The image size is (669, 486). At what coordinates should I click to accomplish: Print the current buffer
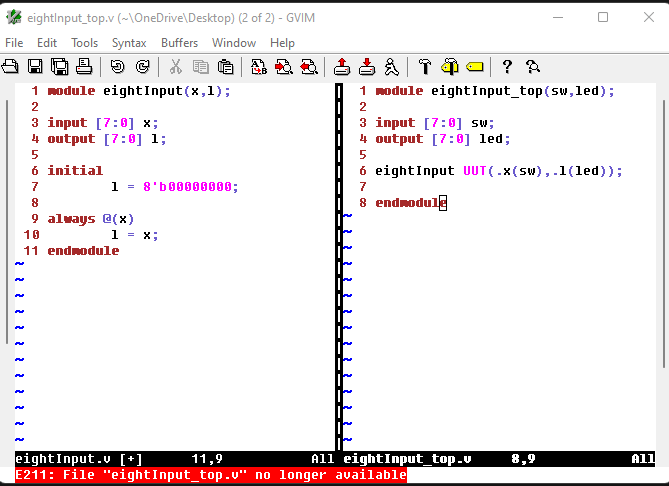(83, 67)
